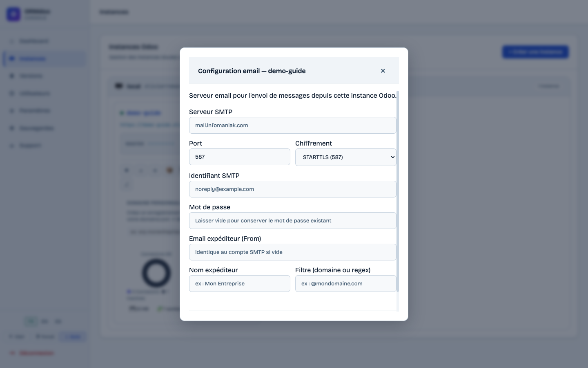Click the dialog's vertical scrollbar
Viewport: 588px width, 368px height.
[398, 191]
